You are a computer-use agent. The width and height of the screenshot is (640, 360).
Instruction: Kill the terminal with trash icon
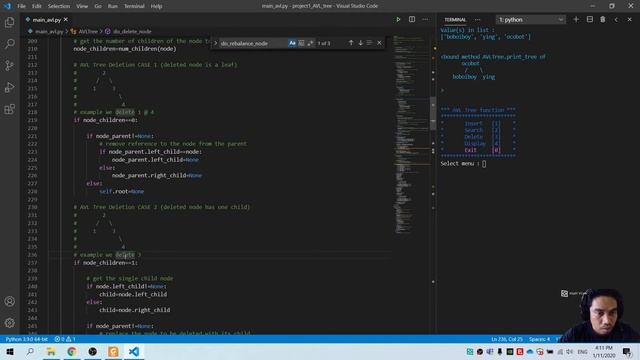[603, 20]
